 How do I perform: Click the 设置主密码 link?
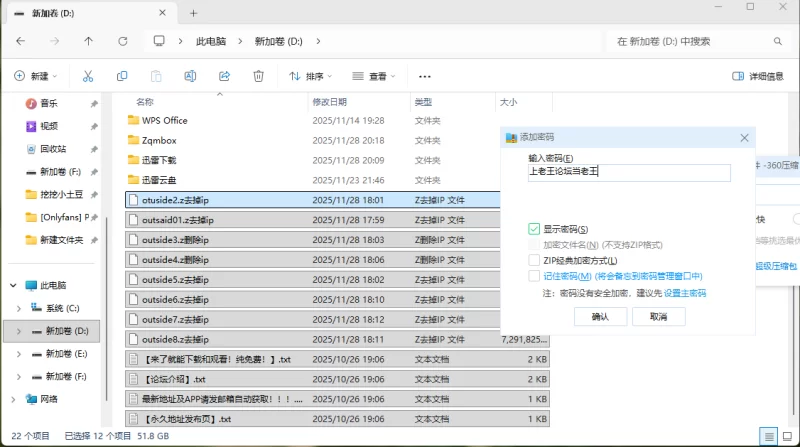pyautogui.click(x=685, y=293)
